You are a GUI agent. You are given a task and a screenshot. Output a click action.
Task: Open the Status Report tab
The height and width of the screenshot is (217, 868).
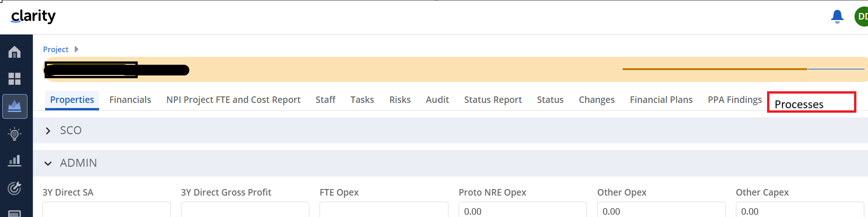[493, 100]
